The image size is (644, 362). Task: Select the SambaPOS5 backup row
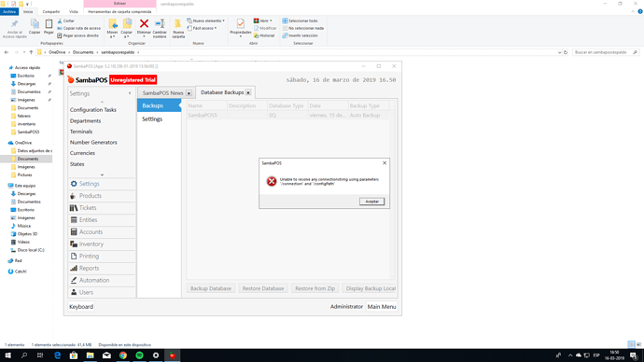[x=287, y=116]
